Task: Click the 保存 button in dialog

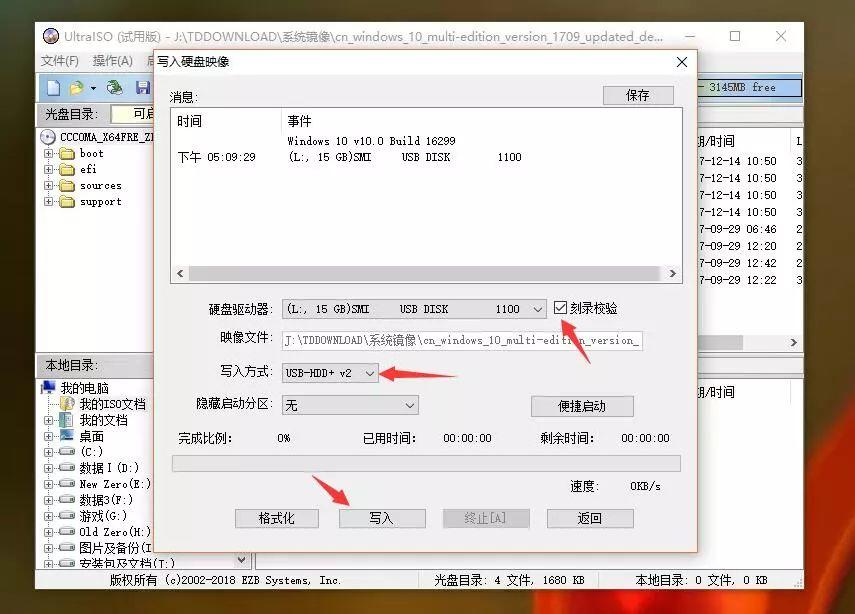Action: click(638, 95)
